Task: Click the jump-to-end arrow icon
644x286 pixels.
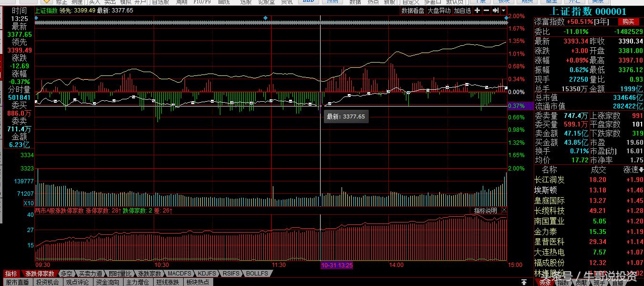Action: (496, 11)
